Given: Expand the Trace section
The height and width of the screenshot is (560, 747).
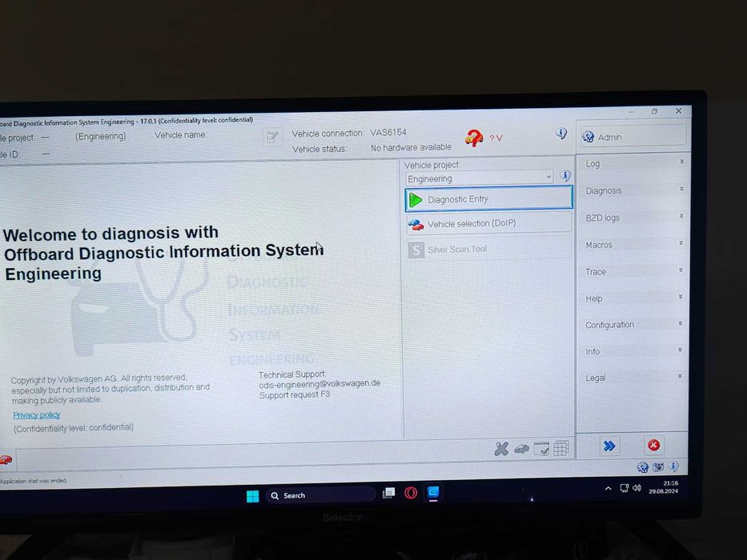Looking at the screenshot, I should click(x=634, y=271).
